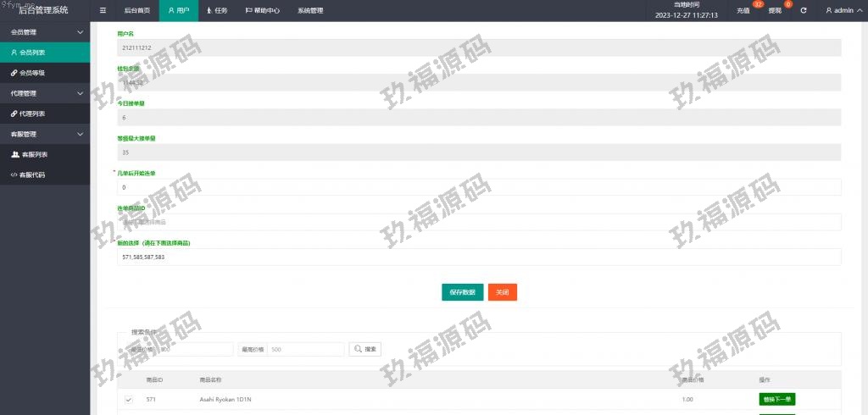Click the 充值 notification badge item

click(x=743, y=11)
